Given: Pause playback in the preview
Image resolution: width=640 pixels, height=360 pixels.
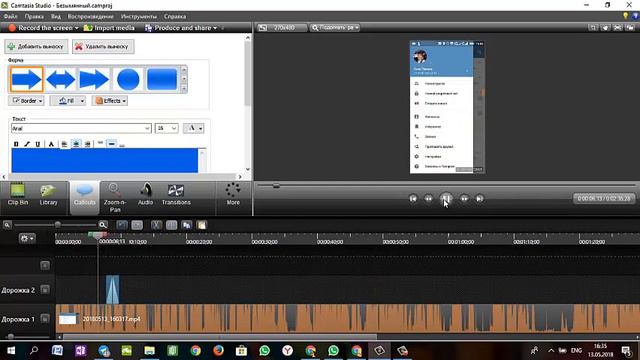Looking at the screenshot, I should [x=446, y=199].
